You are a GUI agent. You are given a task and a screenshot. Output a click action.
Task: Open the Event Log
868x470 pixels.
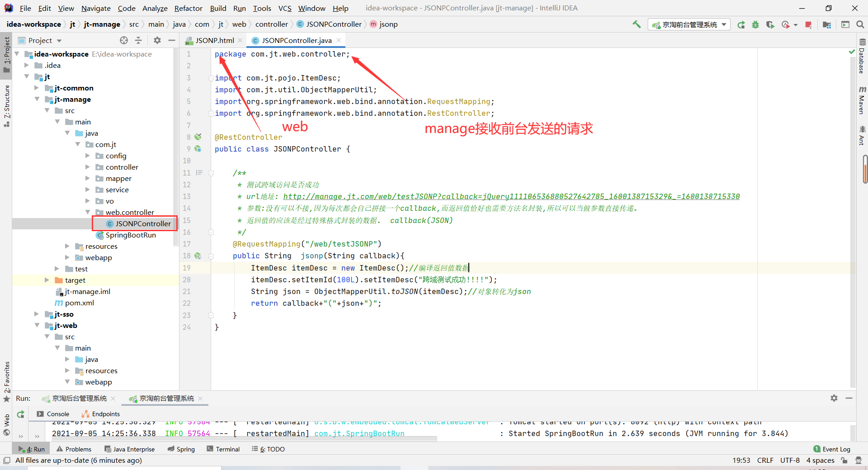click(832, 449)
